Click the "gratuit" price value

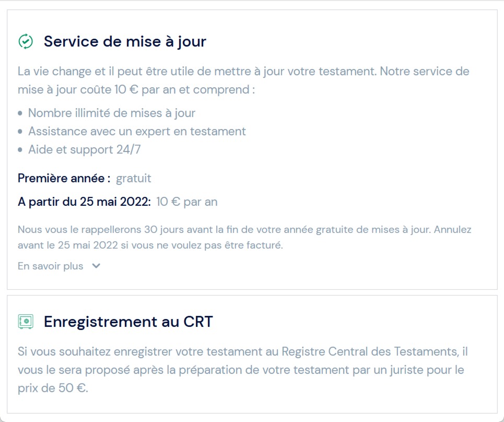click(133, 178)
